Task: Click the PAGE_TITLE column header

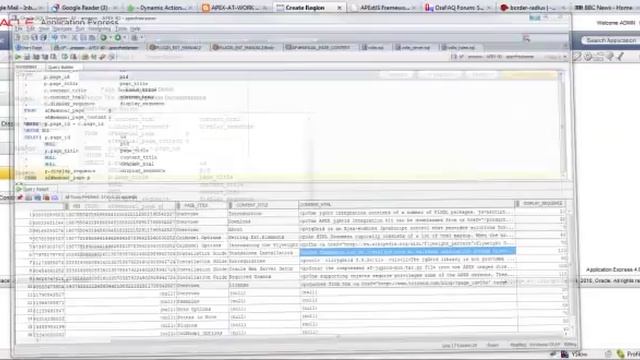Action: [x=201, y=205]
